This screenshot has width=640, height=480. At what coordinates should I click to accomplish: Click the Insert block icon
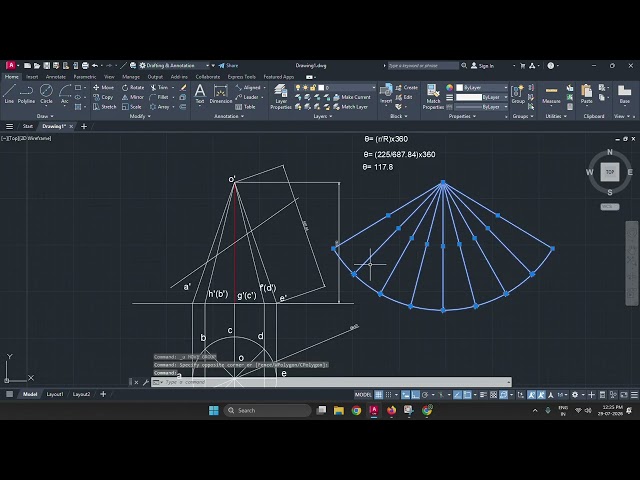[386, 94]
